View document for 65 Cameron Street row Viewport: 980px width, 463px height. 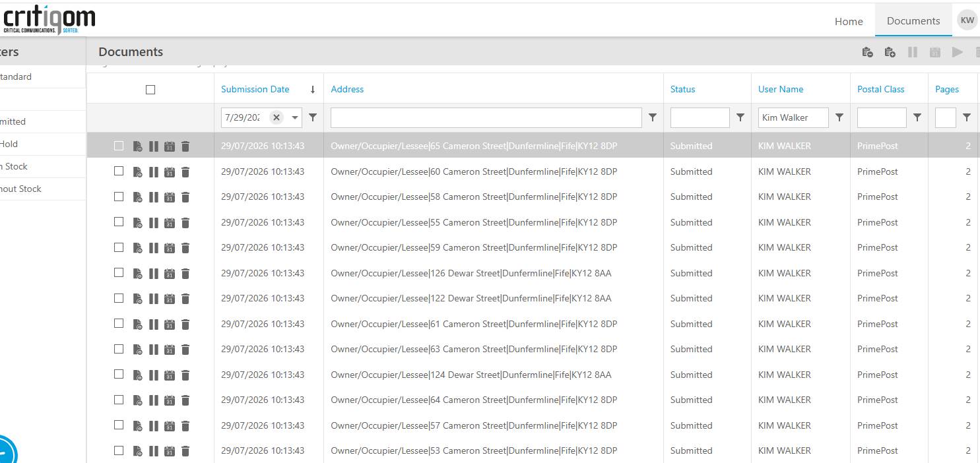click(x=137, y=146)
